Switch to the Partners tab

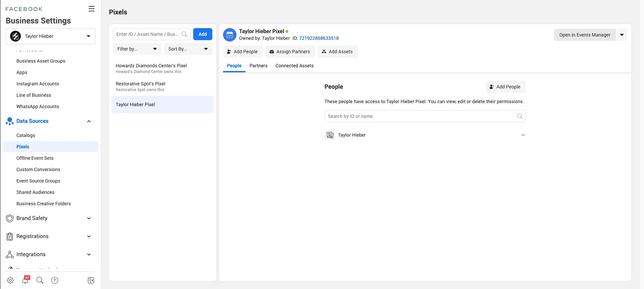(258, 66)
